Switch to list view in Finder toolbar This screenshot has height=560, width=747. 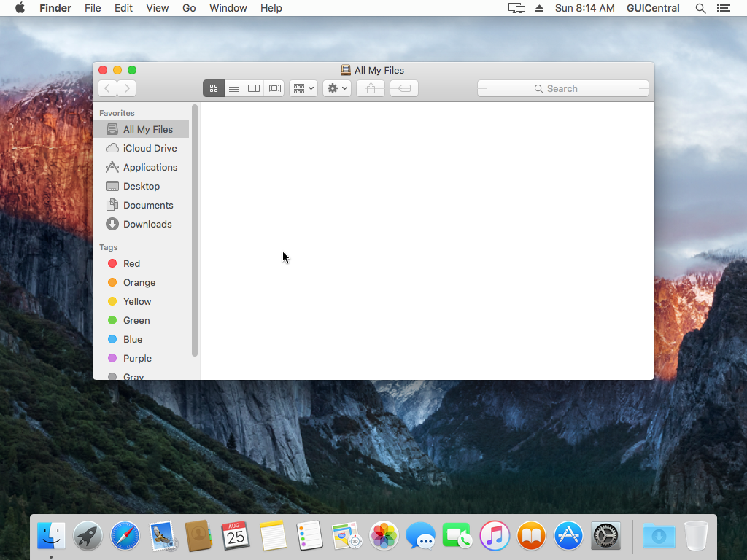234,88
